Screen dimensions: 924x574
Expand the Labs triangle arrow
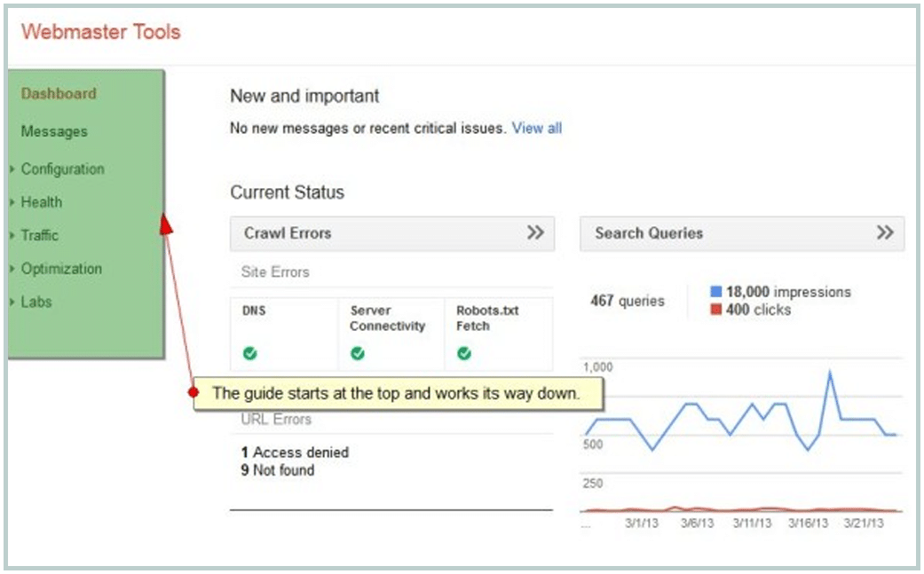point(12,302)
